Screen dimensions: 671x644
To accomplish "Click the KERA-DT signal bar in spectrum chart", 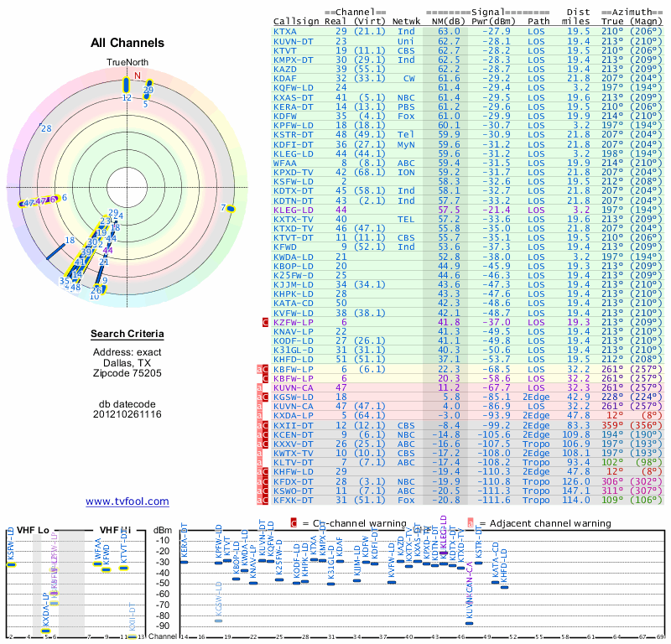I will point(184,561).
